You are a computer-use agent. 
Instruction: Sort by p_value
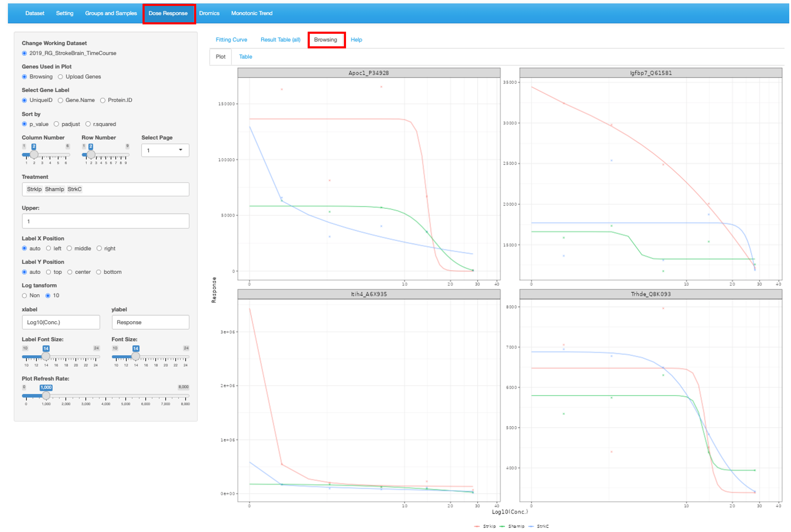pyautogui.click(x=24, y=124)
